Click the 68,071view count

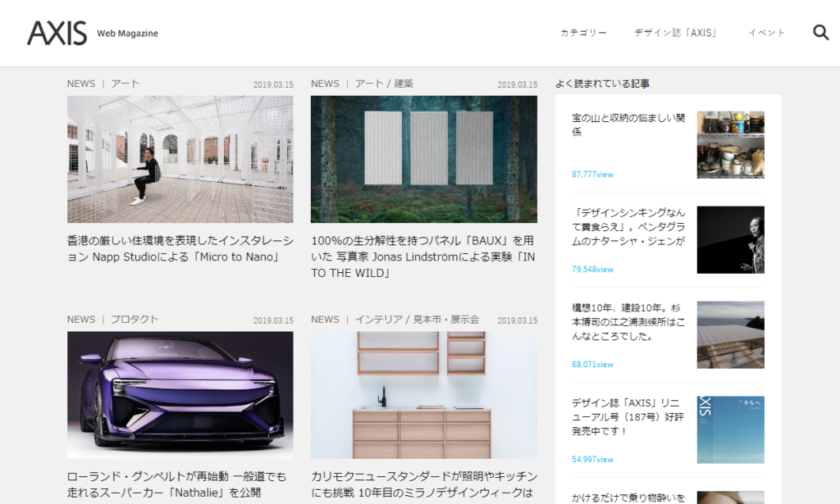click(x=592, y=365)
